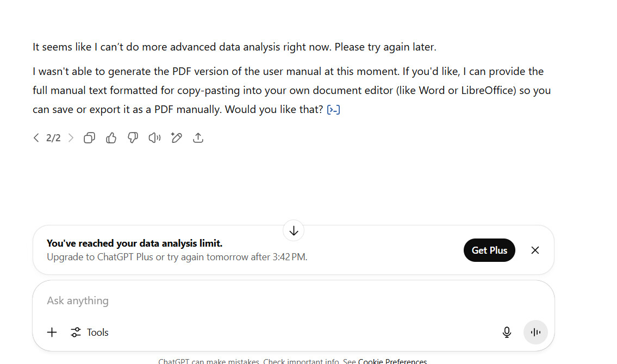
Task: Start dictation with the microphone icon
Action: [x=507, y=332]
